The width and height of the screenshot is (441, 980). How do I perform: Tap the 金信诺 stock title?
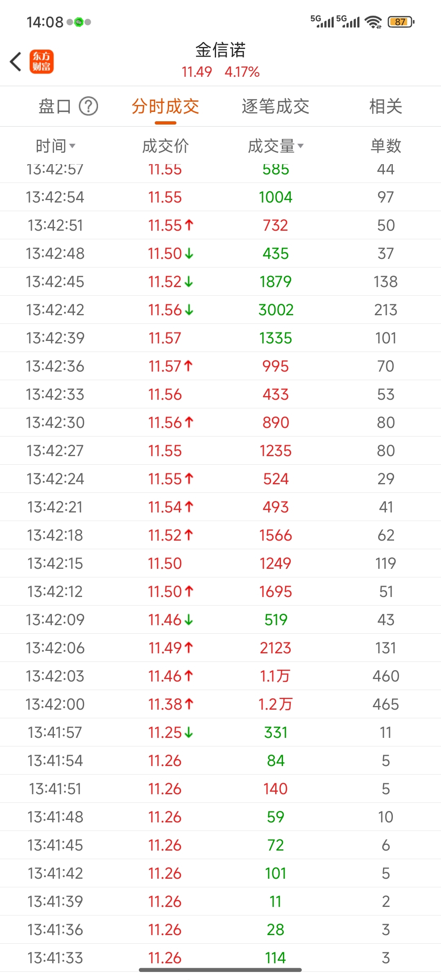220,50
